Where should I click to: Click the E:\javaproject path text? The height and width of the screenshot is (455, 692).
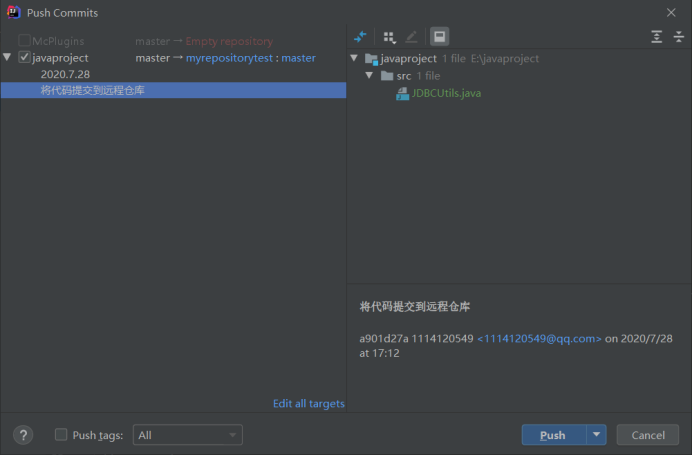504,59
